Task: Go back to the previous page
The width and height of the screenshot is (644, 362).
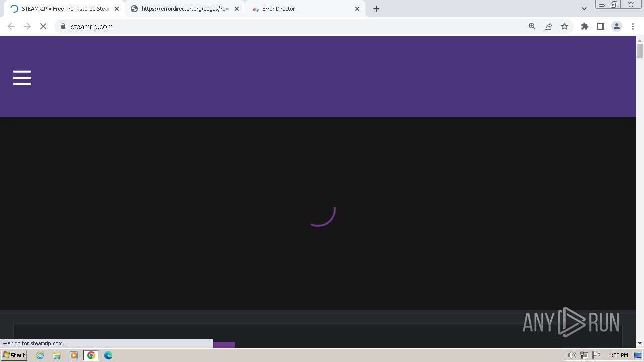Action: point(11,26)
